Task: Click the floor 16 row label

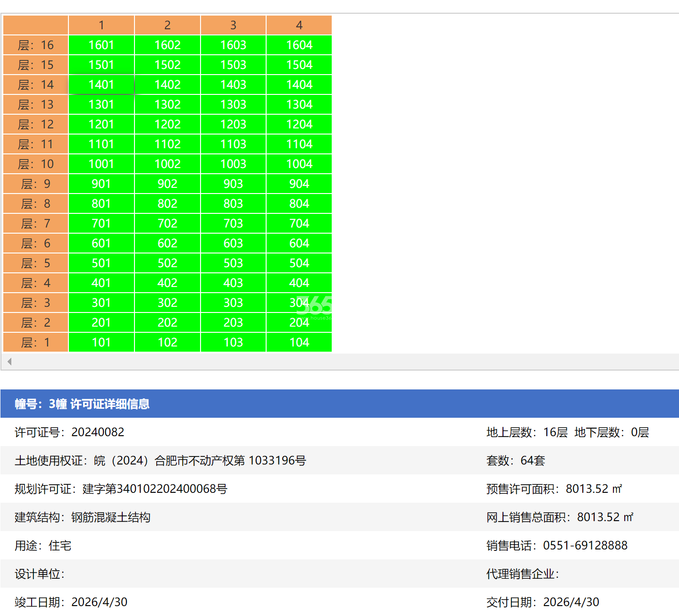Action: (x=35, y=45)
